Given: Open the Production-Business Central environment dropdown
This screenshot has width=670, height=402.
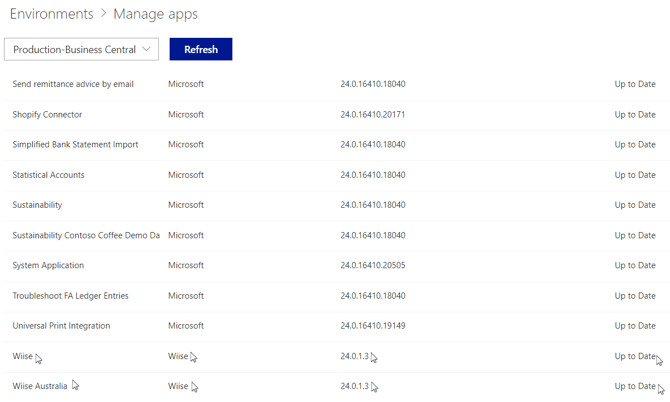Looking at the screenshot, I should (81, 49).
